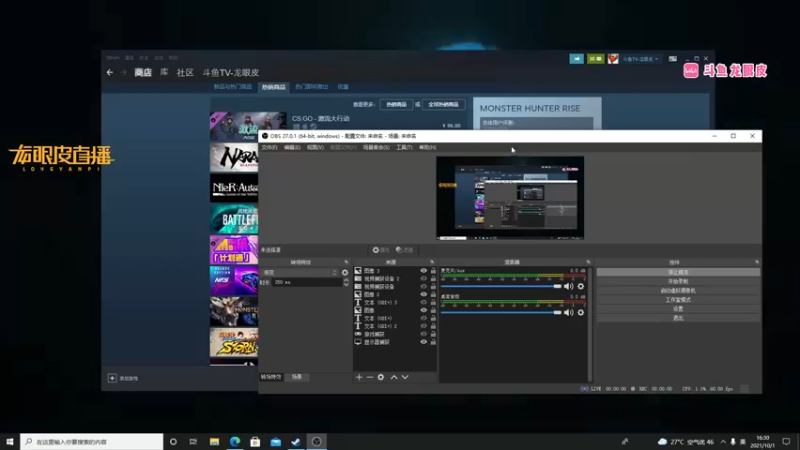Click 停止推流 in OBS controls

(x=678, y=272)
